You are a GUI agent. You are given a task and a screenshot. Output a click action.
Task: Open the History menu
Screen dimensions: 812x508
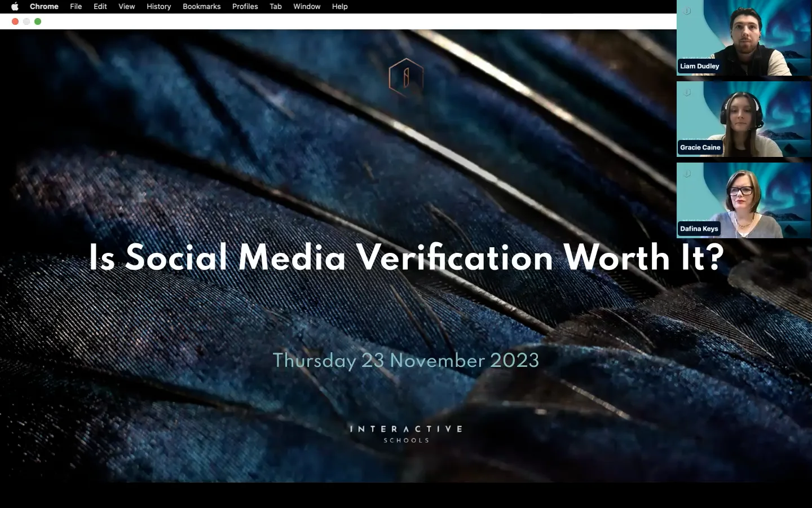tap(159, 6)
